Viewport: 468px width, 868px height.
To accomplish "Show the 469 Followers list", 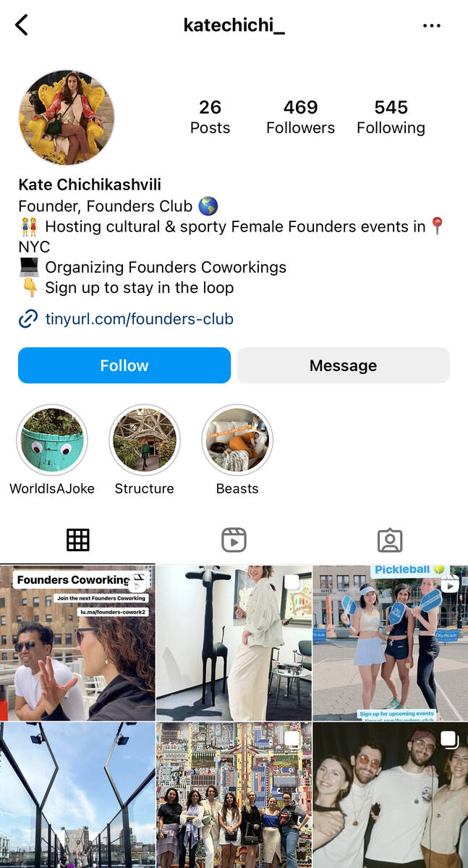I will click(300, 117).
